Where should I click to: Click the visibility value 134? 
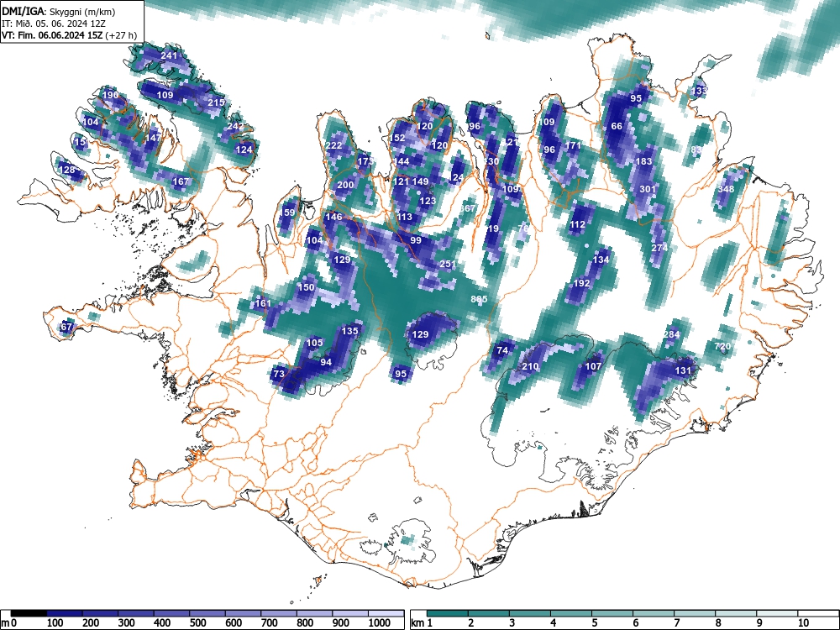[x=601, y=260]
